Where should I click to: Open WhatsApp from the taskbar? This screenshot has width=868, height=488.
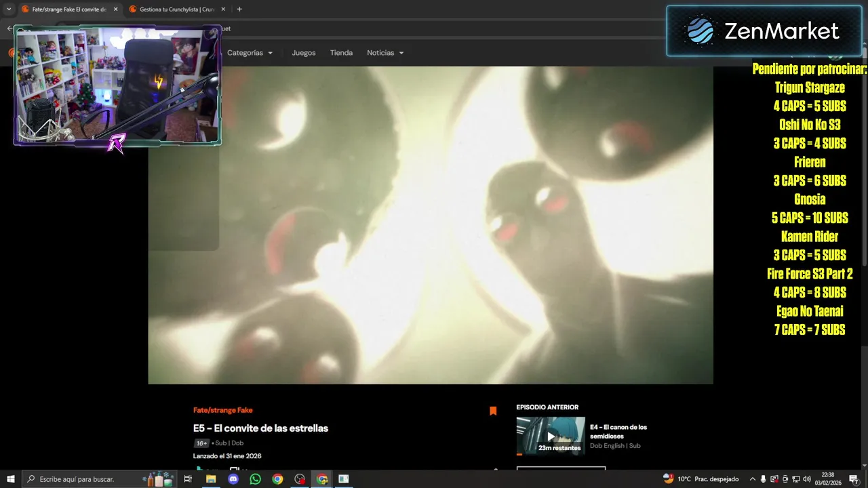[255, 479]
